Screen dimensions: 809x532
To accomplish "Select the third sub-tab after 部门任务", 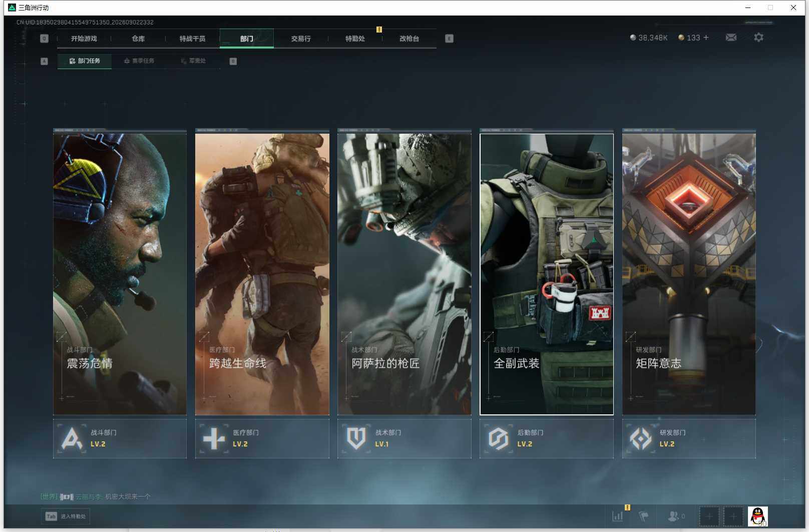I will pos(193,61).
